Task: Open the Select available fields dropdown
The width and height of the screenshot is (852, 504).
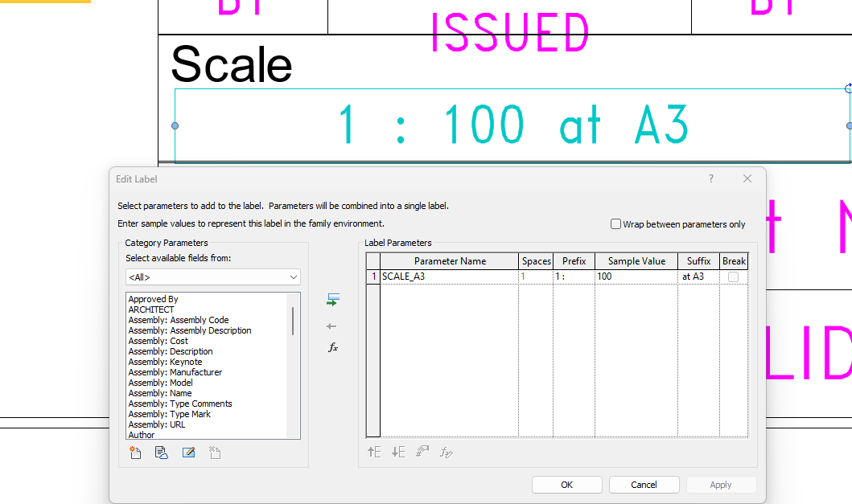Action: click(x=213, y=277)
